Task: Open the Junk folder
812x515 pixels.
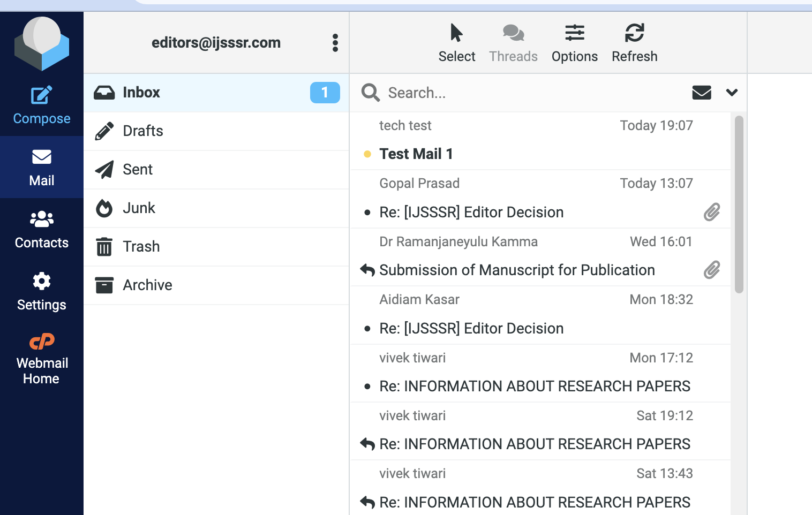Action: (139, 208)
